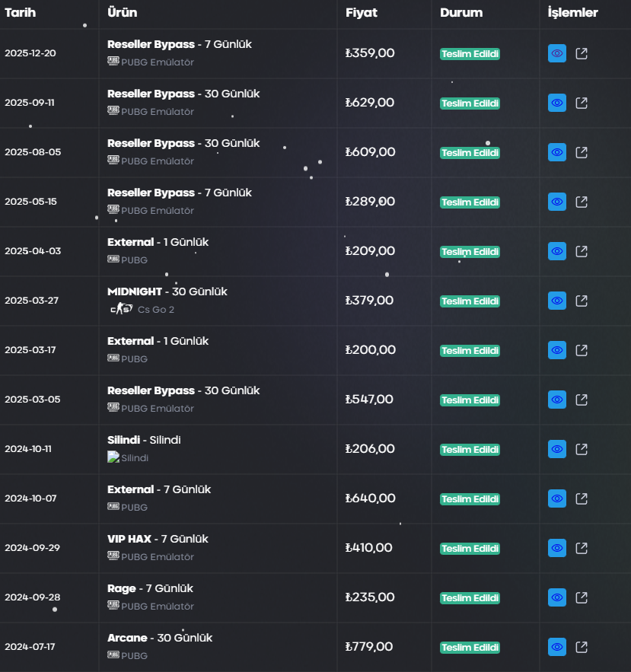The image size is (631, 672).
Task: Open external link for the 2025-08-05 order
Action: 582,152
